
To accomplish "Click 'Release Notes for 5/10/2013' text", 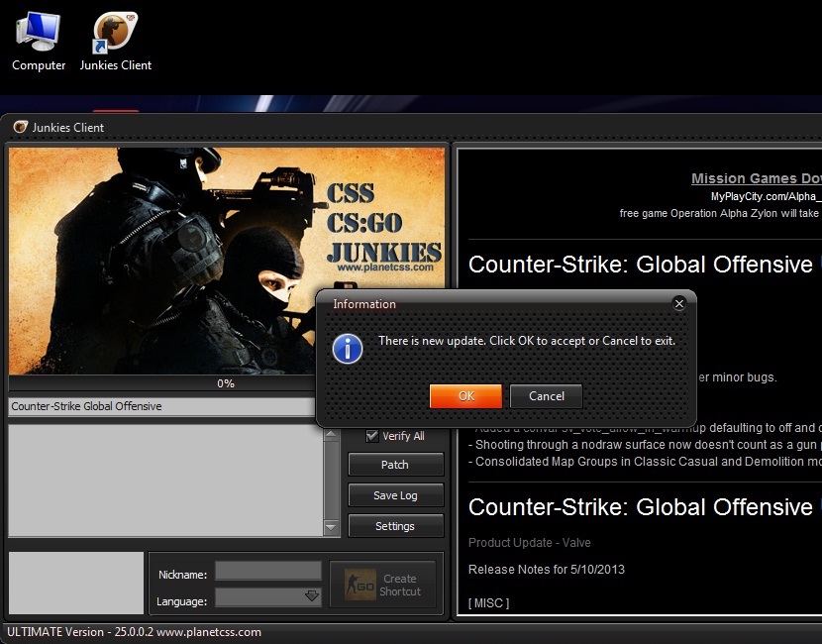I will pyautogui.click(x=547, y=570).
